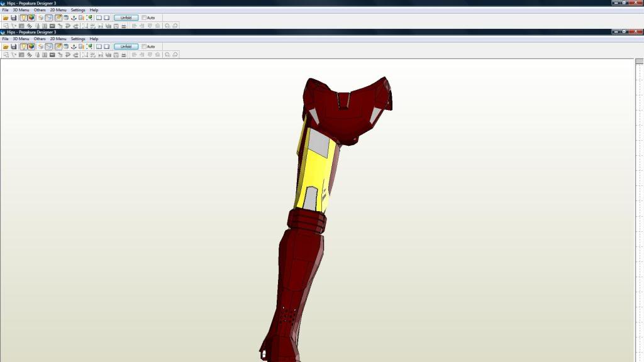644x362 pixels.
Task: Open 2D Menu in the back window
Action: [58, 10]
